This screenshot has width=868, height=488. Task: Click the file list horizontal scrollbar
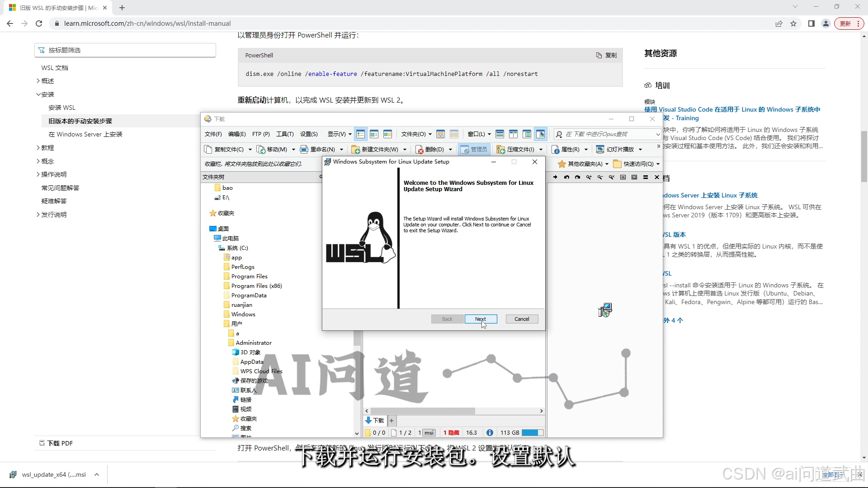(423, 411)
